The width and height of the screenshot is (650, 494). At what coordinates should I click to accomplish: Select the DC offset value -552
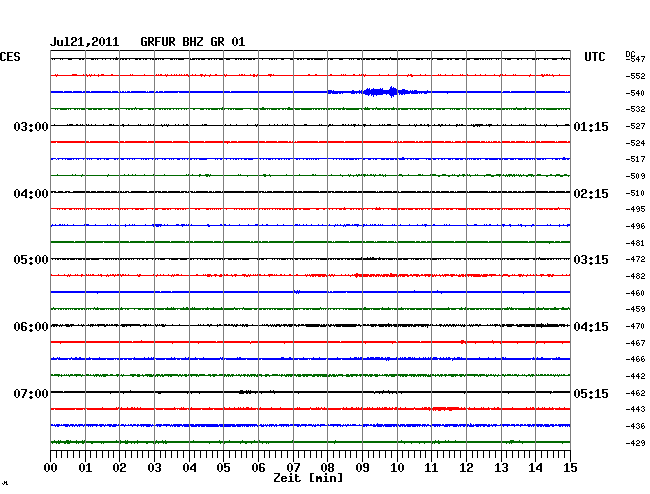point(635,76)
